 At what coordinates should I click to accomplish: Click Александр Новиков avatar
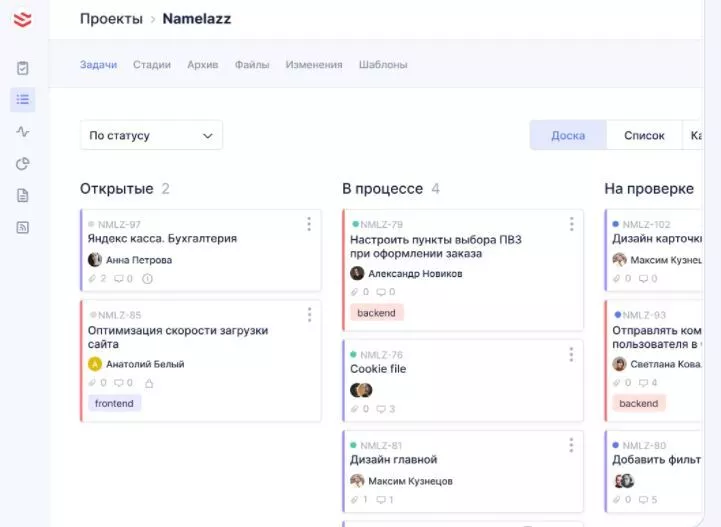(x=357, y=273)
